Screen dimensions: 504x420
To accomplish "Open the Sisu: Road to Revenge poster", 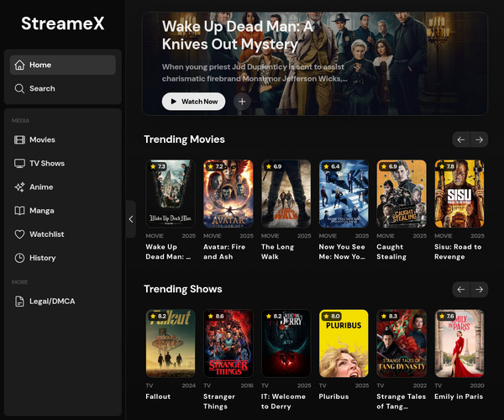I will coord(459,194).
